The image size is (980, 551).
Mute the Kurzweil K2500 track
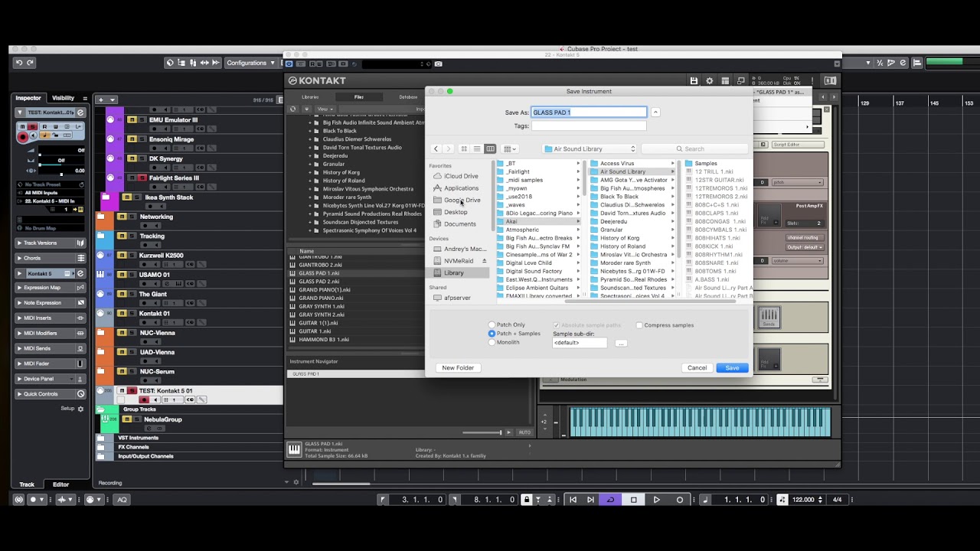122,256
